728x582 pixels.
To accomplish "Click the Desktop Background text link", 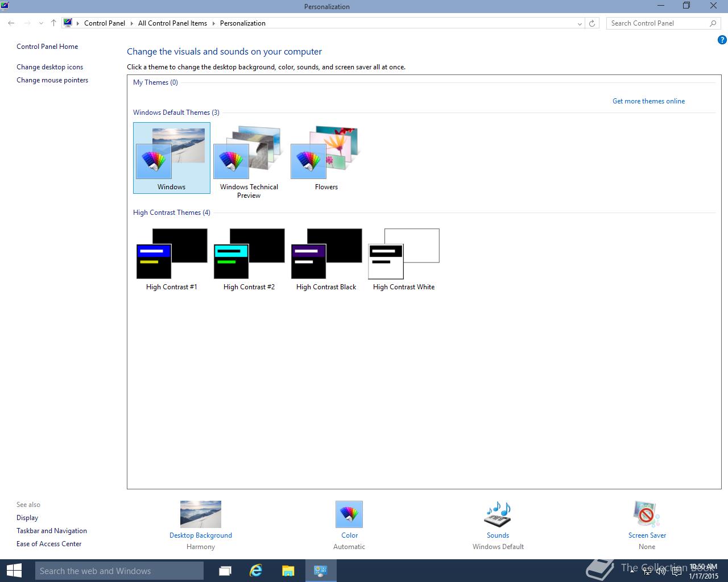I will click(201, 535).
